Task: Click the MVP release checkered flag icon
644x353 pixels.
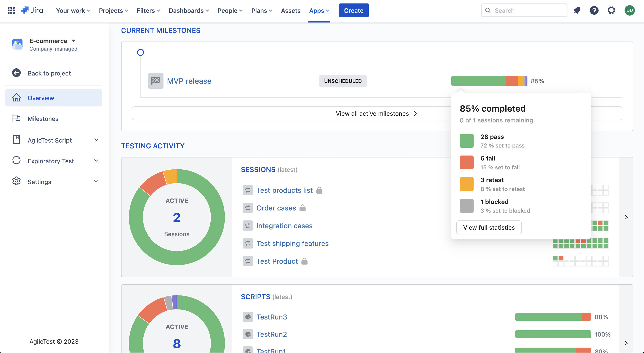Action: point(155,81)
